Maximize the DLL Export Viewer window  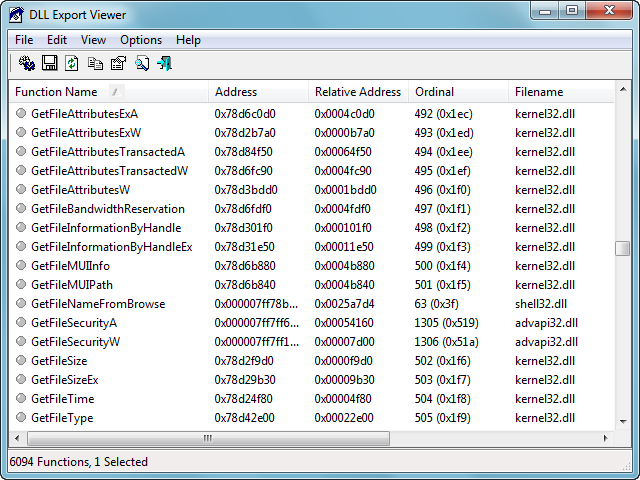coord(572,11)
